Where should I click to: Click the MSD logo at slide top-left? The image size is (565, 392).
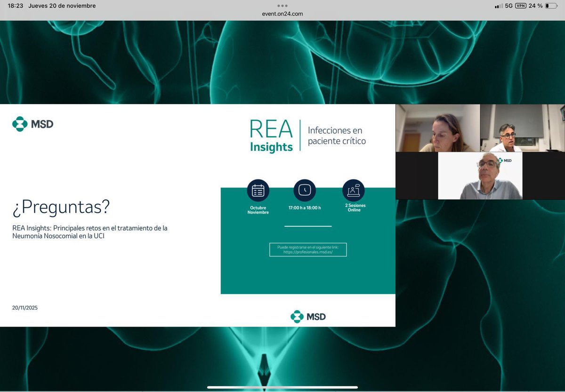[x=33, y=124]
